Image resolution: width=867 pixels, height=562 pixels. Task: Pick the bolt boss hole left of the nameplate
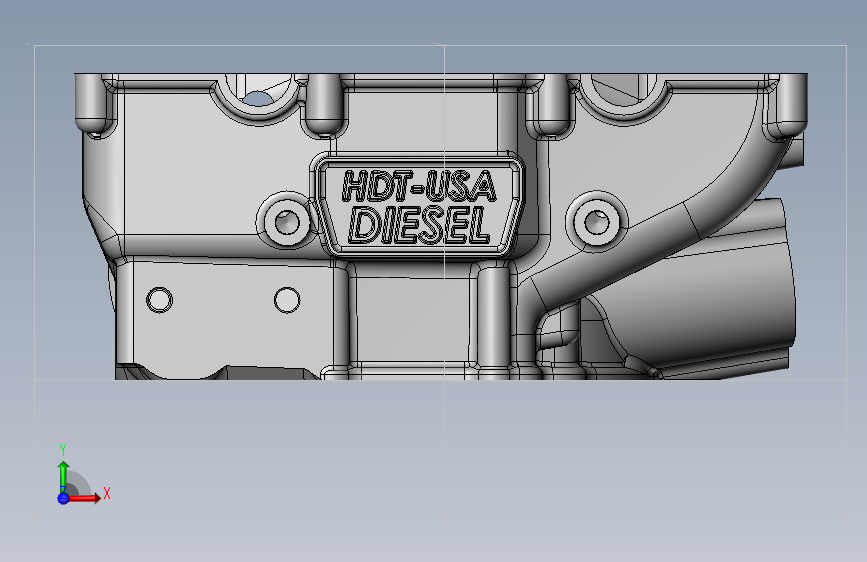point(287,222)
